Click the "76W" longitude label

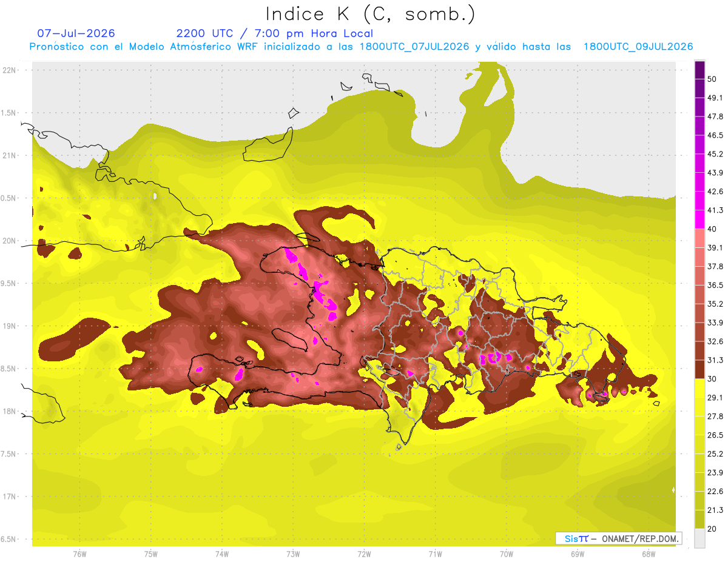tap(79, 554)
